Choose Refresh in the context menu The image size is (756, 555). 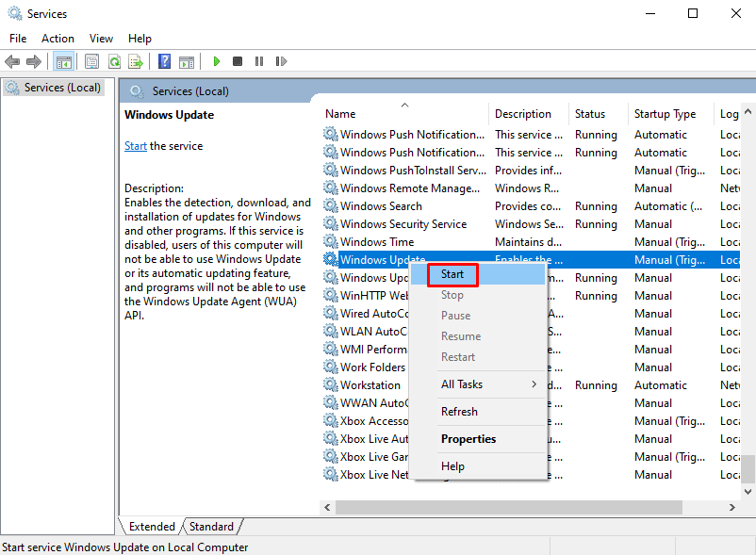tap(459, 412)
